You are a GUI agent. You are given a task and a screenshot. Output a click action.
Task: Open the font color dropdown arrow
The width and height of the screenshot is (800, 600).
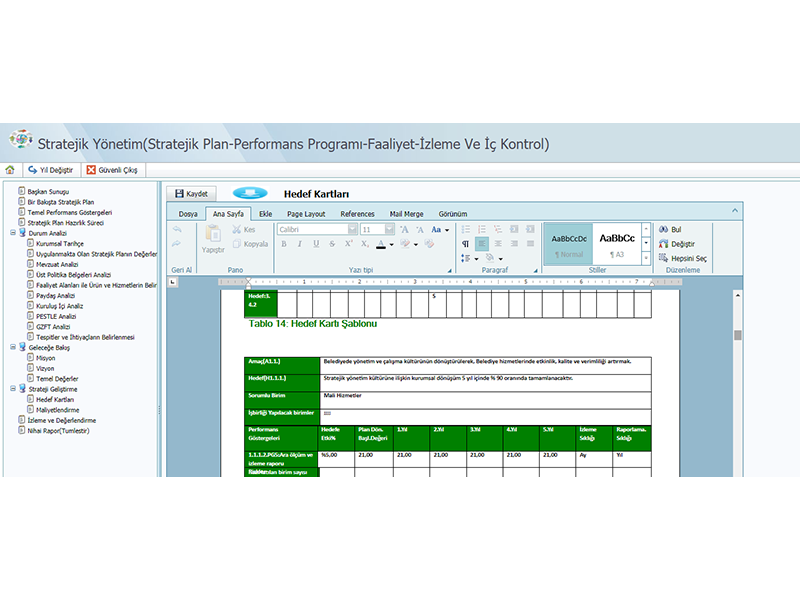[x=392, y=244]
